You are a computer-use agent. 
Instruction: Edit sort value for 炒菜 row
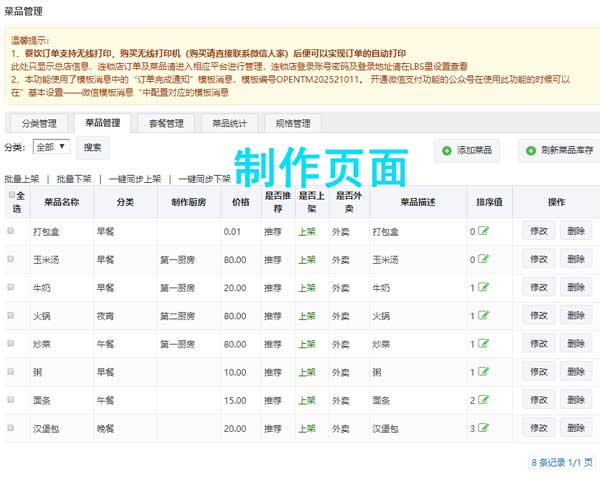coord(483,344)
